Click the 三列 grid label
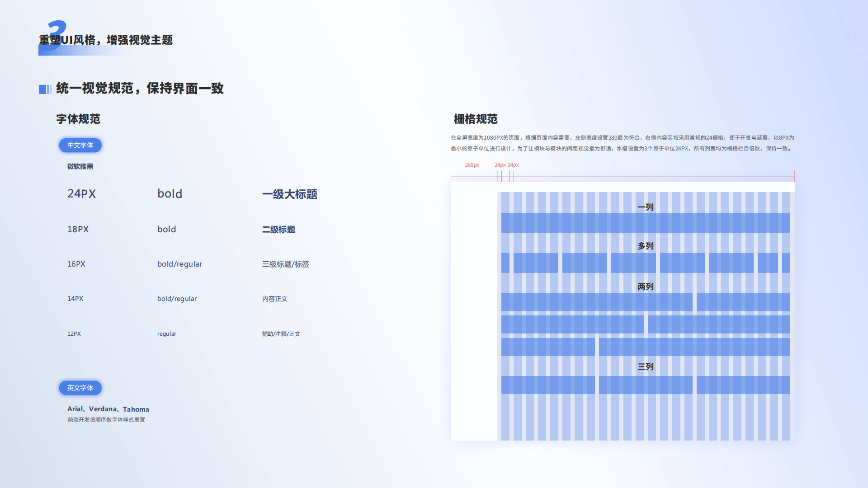 pos(646,366)
